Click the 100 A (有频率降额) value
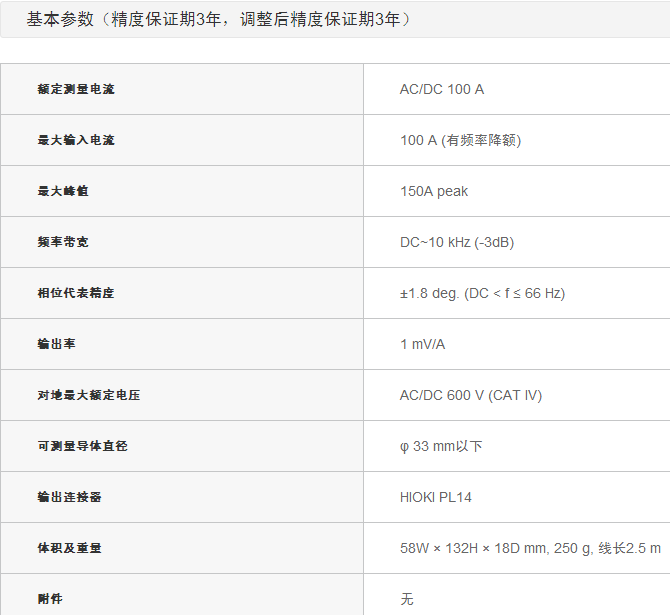Screen dimensions: 670x615 point(460,140)
